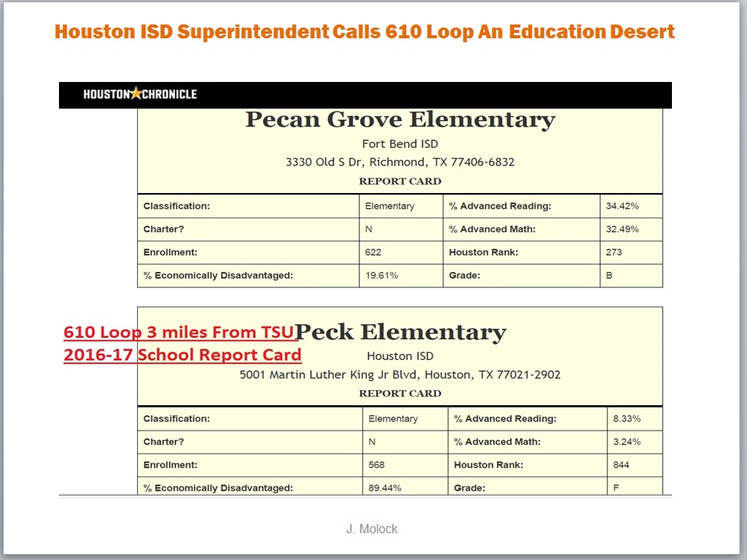Click Pecan Grove Advanced Reading value 34.42%
Screen dimensions: 747x560
tap(622, 206)
